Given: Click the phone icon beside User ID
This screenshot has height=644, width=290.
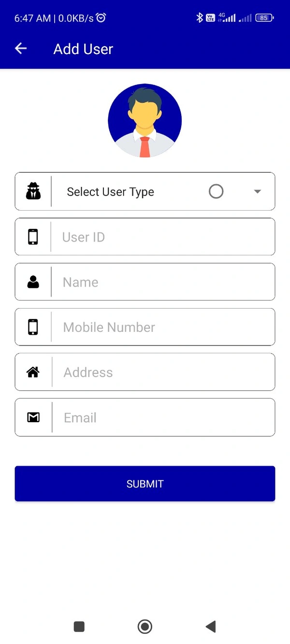Looking at the screenshot, I should point(33,237).
